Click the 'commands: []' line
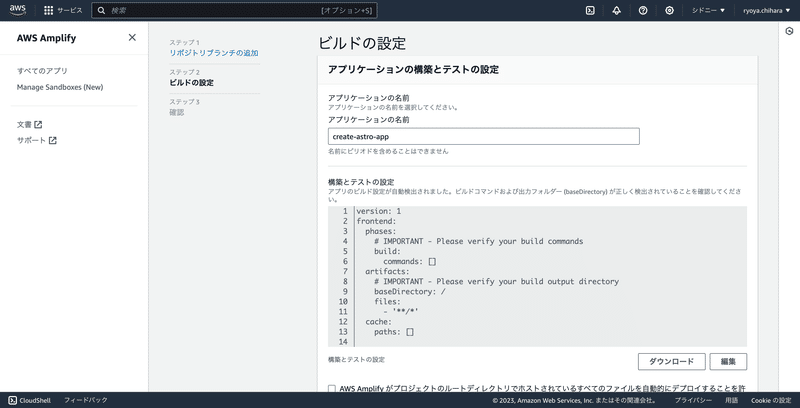This screenshot has height=408, width=800. [x=410, y=262]
